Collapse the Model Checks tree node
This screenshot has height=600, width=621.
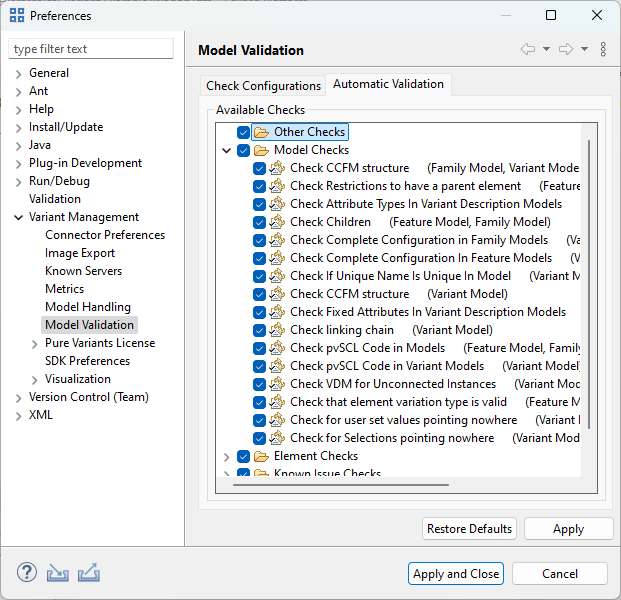point(226,150)
